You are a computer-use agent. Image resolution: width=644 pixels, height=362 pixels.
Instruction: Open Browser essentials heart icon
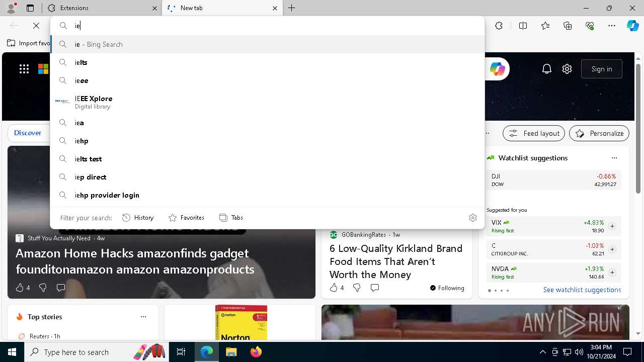point(590,26)
